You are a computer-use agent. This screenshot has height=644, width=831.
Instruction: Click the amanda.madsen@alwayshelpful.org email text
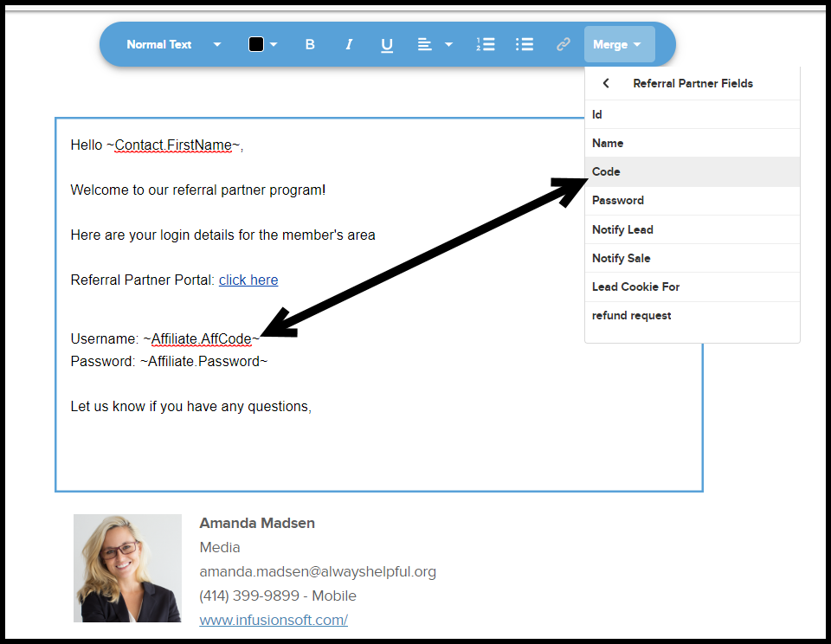point(318,572)
